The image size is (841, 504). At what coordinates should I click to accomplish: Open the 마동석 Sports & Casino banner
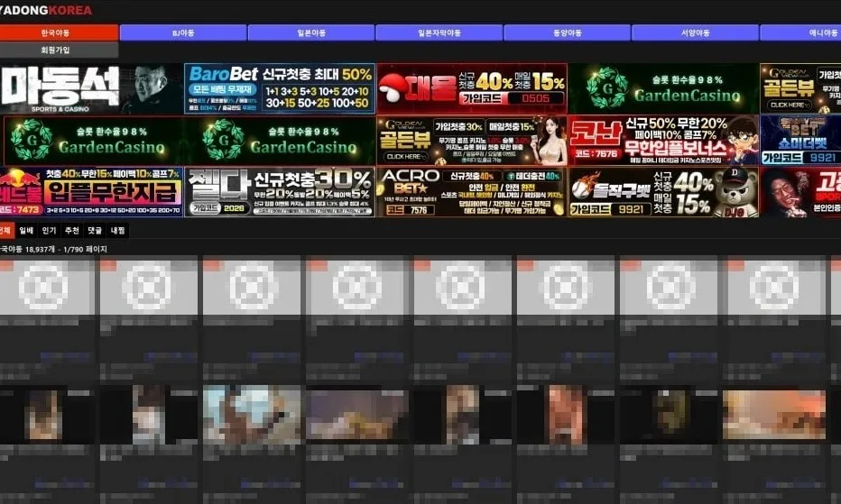[91, 89]
